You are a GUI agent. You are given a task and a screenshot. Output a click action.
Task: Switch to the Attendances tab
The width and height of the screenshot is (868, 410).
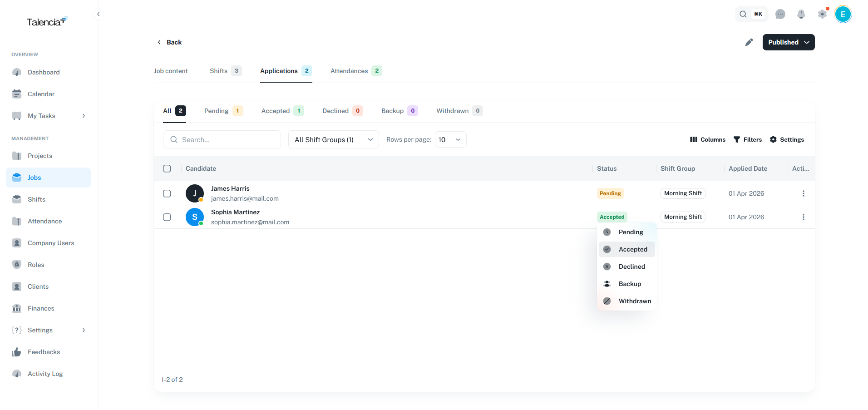pyautogui.click(x=349, y=71)
